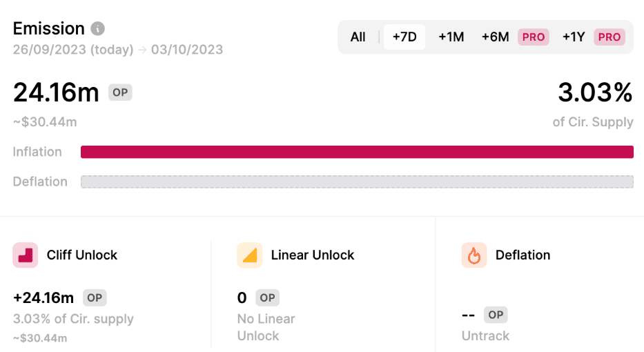
Task: Click the emission date range text
Action: [118, 50]
